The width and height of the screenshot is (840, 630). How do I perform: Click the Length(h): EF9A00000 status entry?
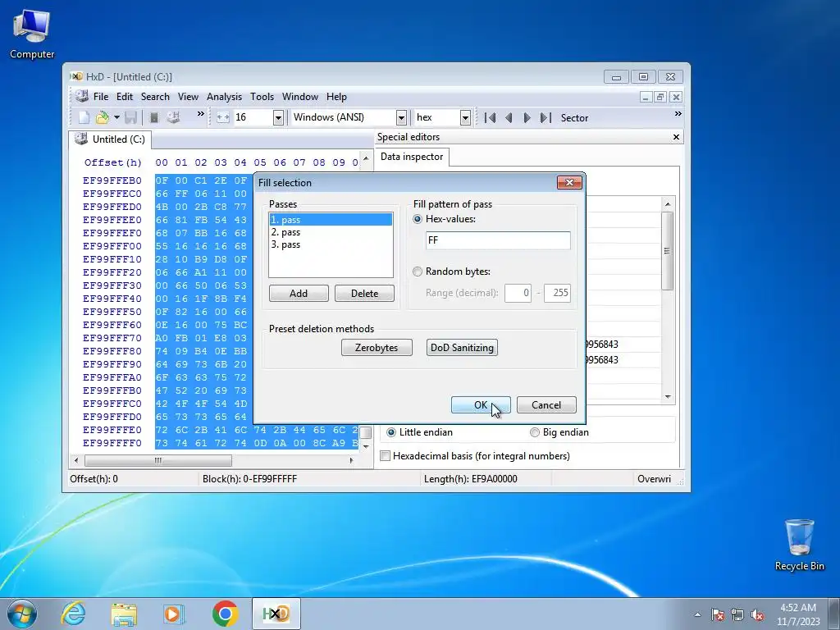tap(470, 479)
